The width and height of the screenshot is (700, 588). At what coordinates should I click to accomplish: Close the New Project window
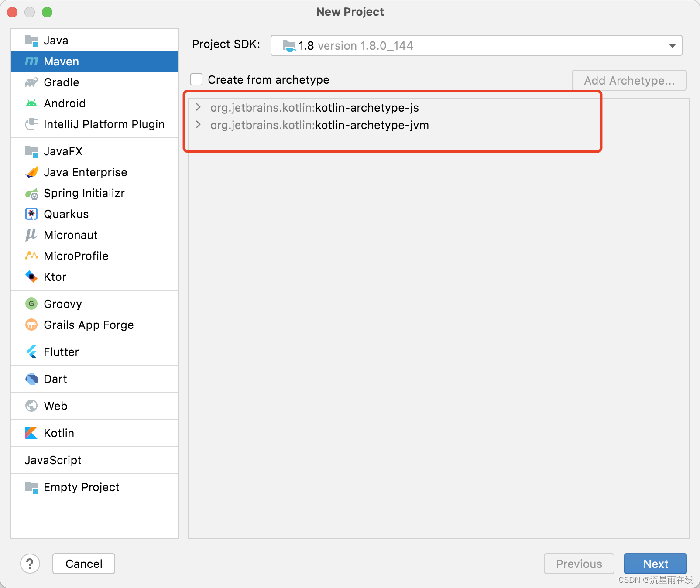click(12, 12)
